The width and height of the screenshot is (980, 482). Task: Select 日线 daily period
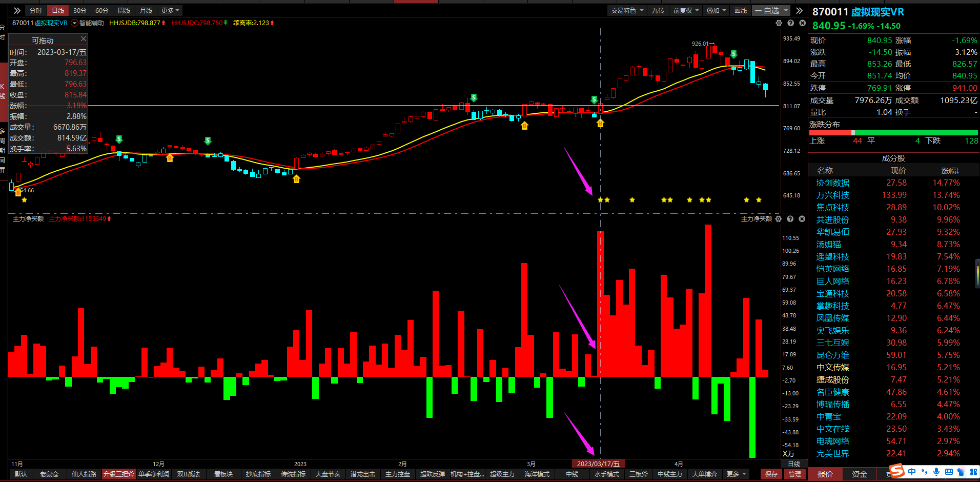click(58, 10)
